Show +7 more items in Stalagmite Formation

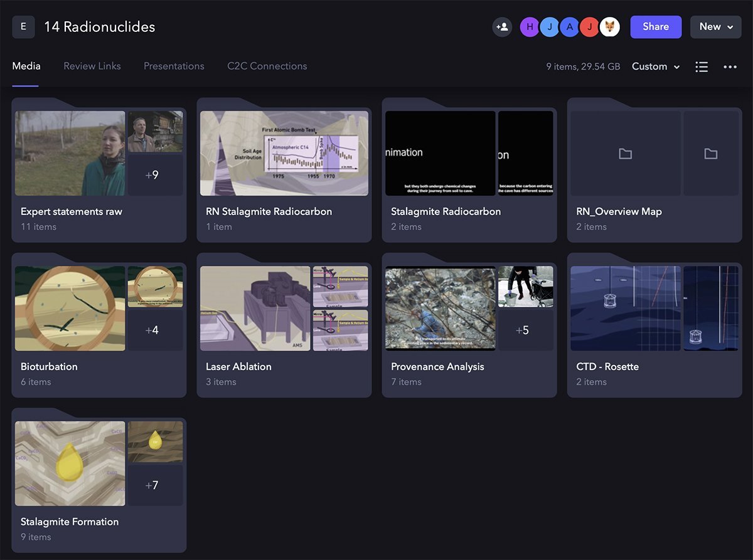[x=156, y=485]
